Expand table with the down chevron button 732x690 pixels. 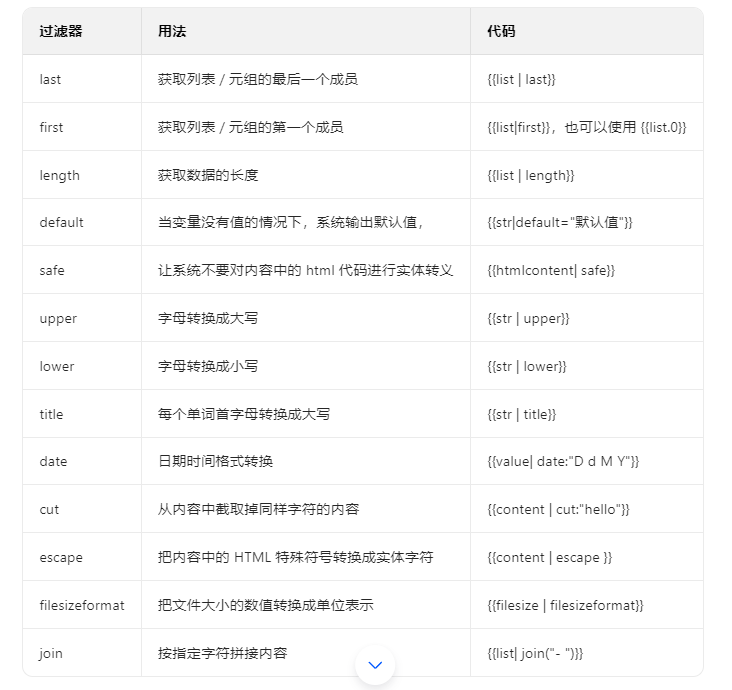375,665
